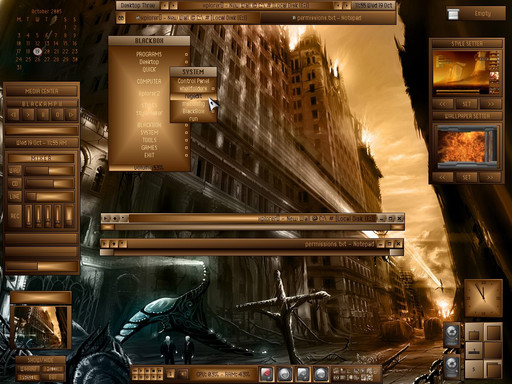The width and height of the screenshot is (512, 384).
Task: Toggle the CD mixer channel button
Action: coord(15,183)
